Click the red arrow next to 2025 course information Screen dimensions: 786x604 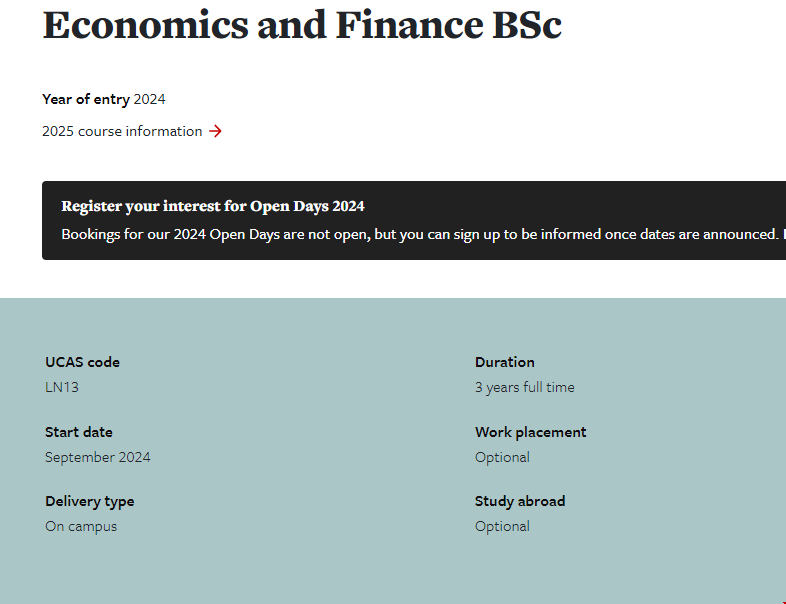click(215, 131)
